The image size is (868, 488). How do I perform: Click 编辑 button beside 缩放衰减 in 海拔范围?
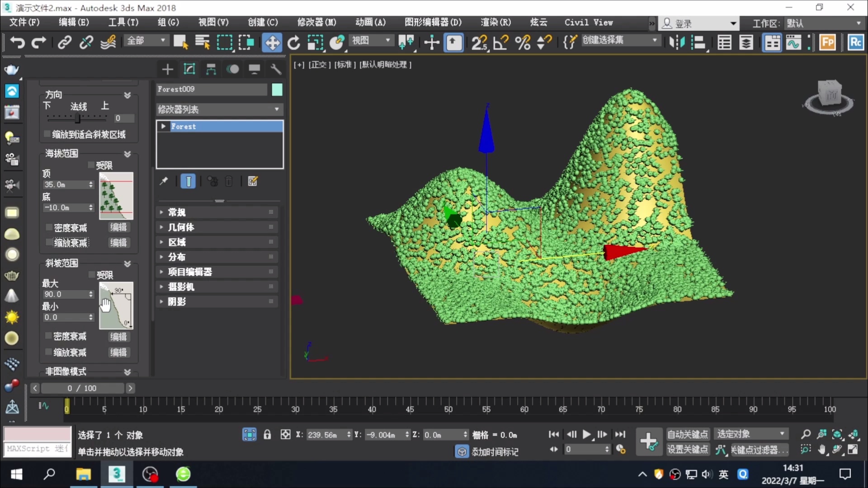click(x=118, y=243)
